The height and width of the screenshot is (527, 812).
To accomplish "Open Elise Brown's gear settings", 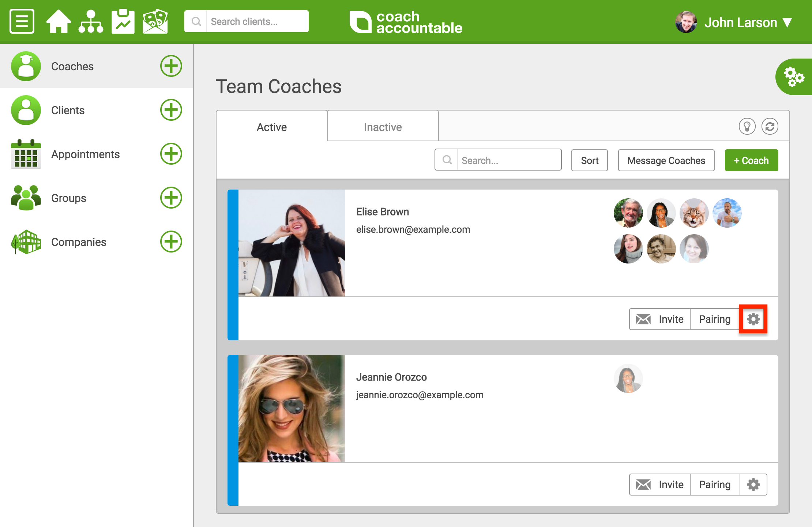I will click(753, 319).
